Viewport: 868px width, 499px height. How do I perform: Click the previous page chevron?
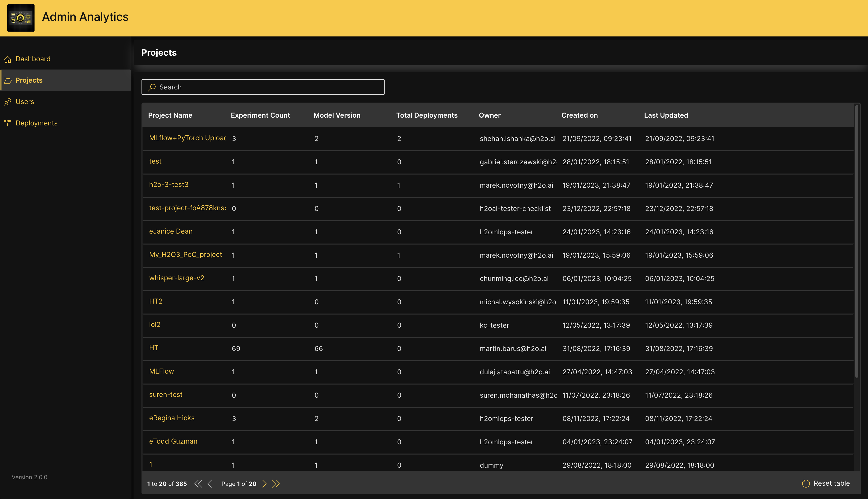tap(210, 484)
